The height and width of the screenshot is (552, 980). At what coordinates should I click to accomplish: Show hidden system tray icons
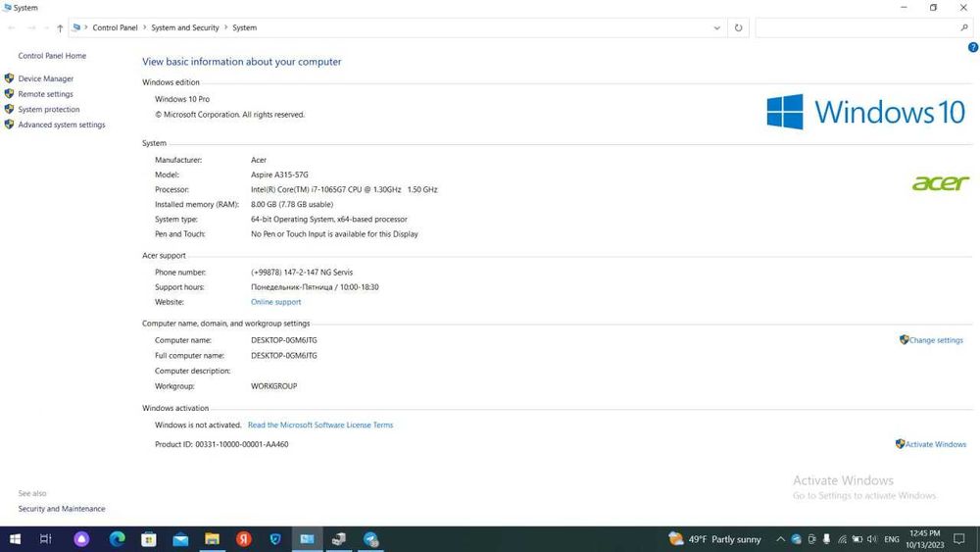click(780, 539)
